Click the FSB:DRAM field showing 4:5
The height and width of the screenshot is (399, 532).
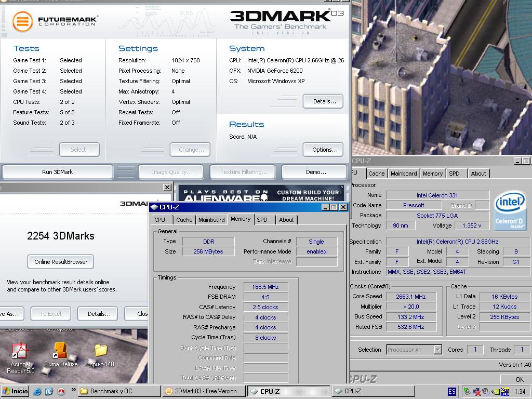[265, 297]
